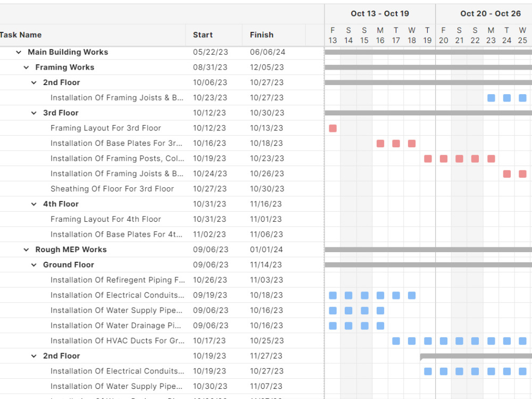Click finish date 11/06/23 of 4th floor Base Plates

pyautogui.click(x=266, y=235)
